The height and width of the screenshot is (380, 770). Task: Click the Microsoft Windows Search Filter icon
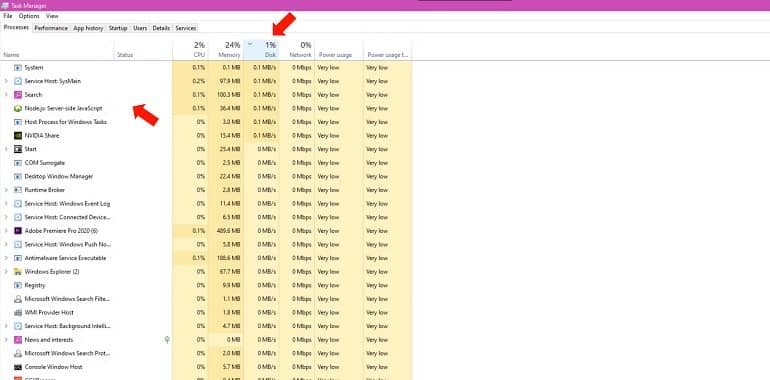[18, 299]
